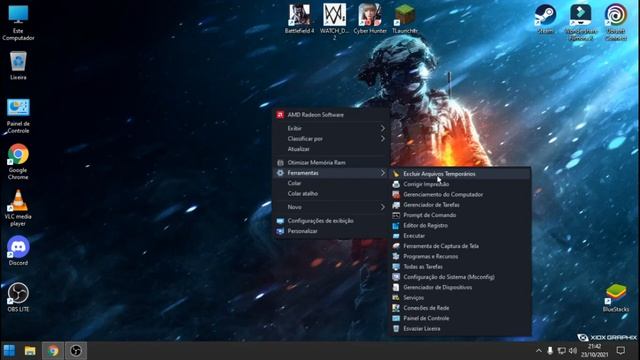Open network tray icon
Viewport: 640px width, 360px height.
tap(562, 351)
